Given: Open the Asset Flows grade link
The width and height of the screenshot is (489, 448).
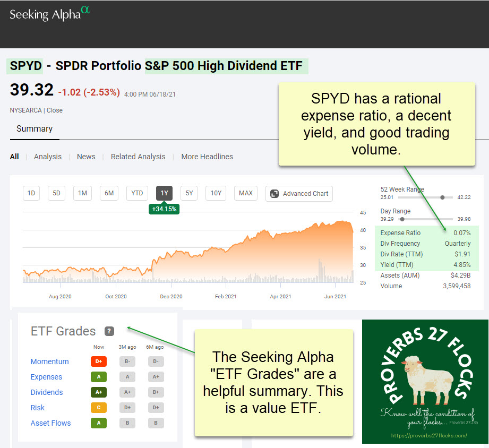Looking at the screenshot, I should [50, 424].
